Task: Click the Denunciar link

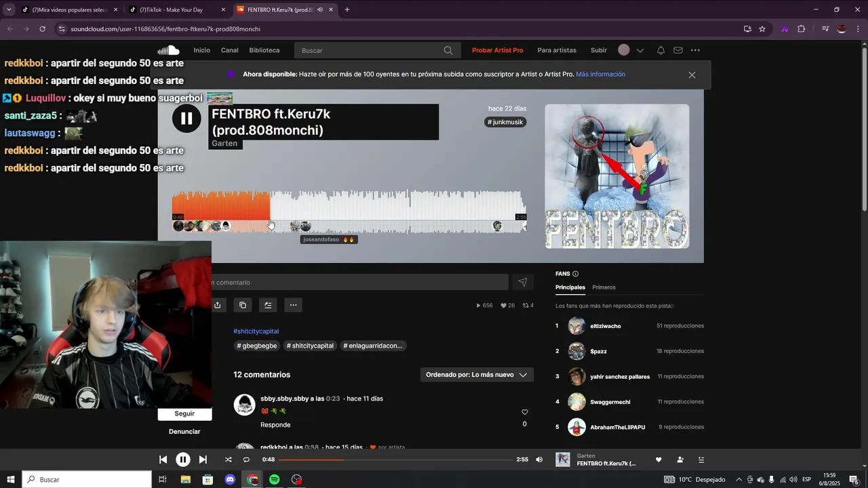Action: 184,432
